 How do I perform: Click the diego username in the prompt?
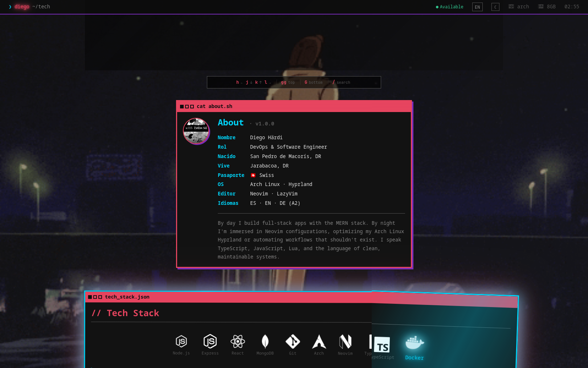[x=22, y=7]
